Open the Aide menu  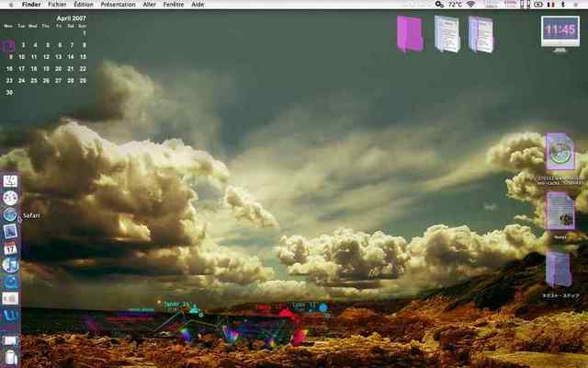click(x=198, y=5)
